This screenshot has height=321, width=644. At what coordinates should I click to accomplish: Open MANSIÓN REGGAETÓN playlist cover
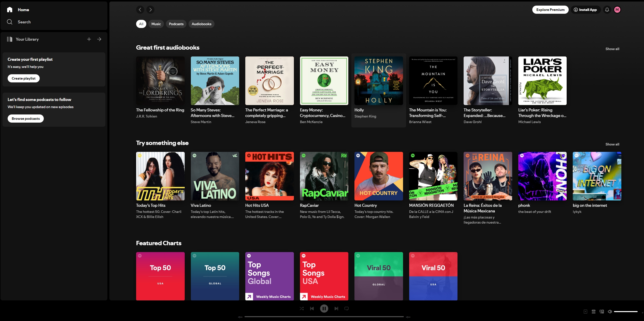433,176
